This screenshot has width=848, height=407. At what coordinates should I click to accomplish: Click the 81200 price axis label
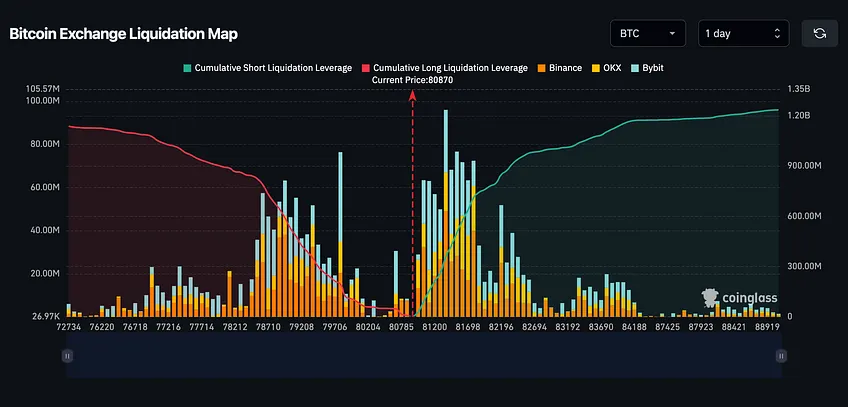tap(435, 328)
